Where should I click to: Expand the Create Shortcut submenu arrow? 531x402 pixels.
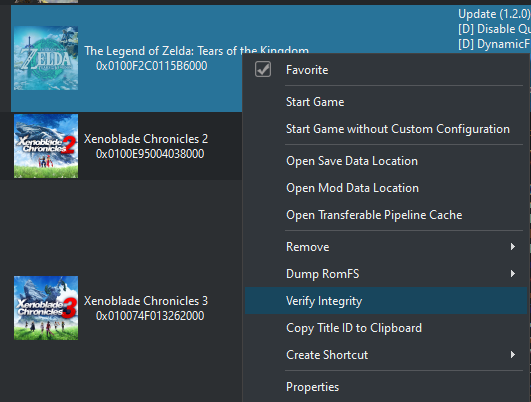(x=513, y=355)
